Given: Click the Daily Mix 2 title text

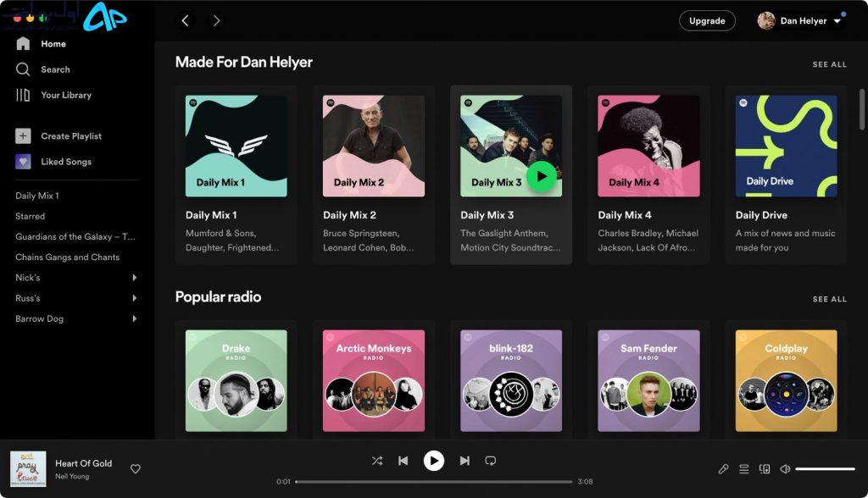Looking at the screenshot, I should (x=349, y=215).
